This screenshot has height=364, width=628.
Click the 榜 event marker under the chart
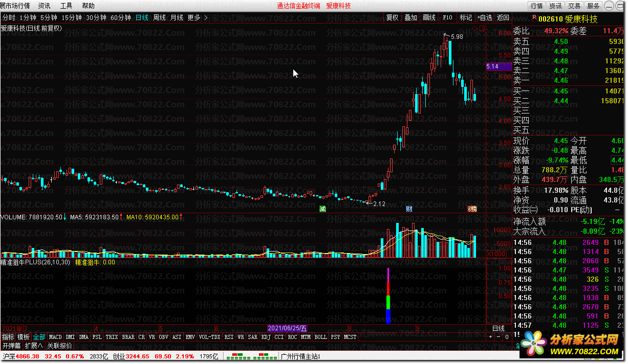(x=472, y=209)
